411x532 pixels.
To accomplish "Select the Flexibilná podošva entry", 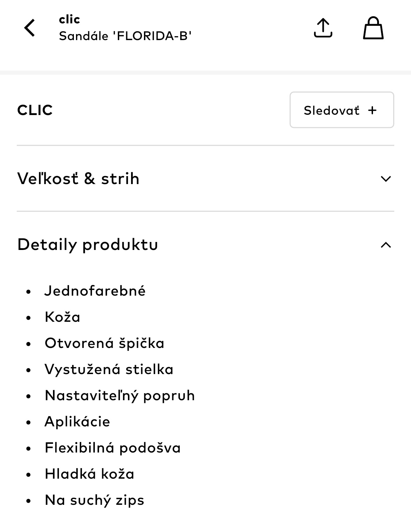I will (113, 448).
